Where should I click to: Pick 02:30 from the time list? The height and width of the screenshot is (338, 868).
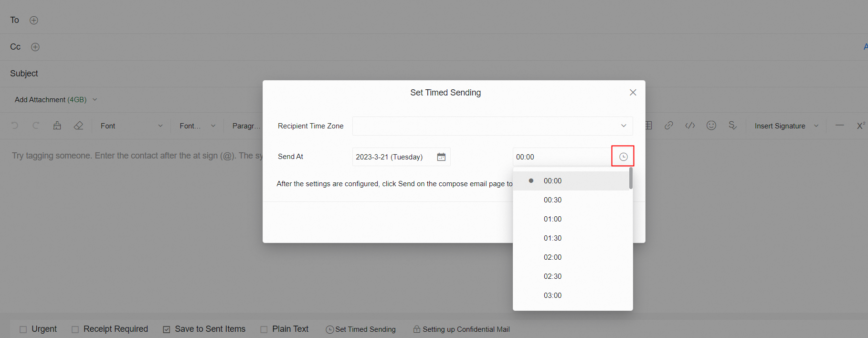pos(572,276)
